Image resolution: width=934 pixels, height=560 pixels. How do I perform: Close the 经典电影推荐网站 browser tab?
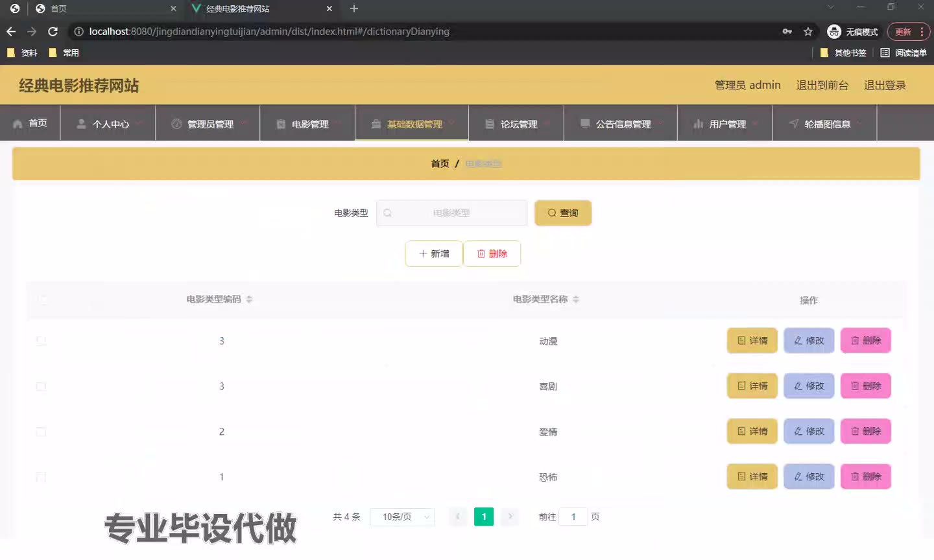[x=329, y=8]
